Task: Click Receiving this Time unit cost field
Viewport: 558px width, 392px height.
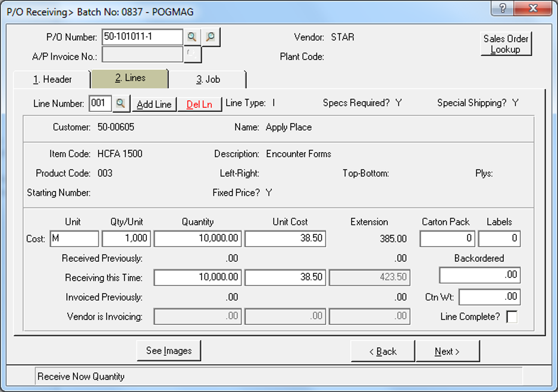Action: pos(286,277)
